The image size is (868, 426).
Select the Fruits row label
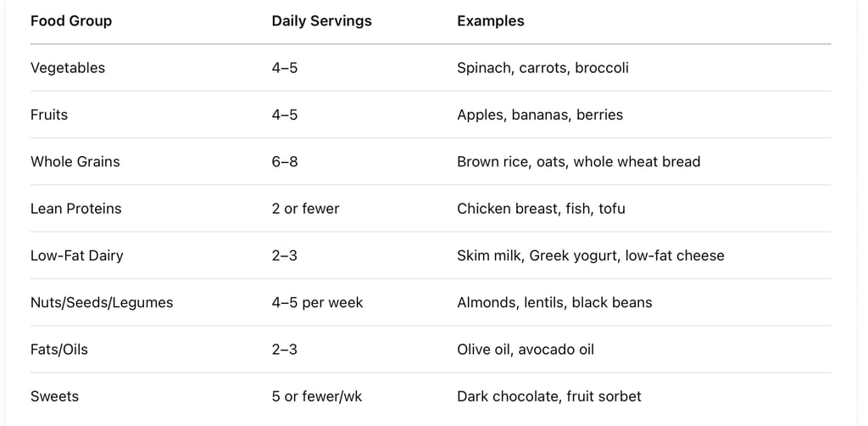(x=49, y=115)
